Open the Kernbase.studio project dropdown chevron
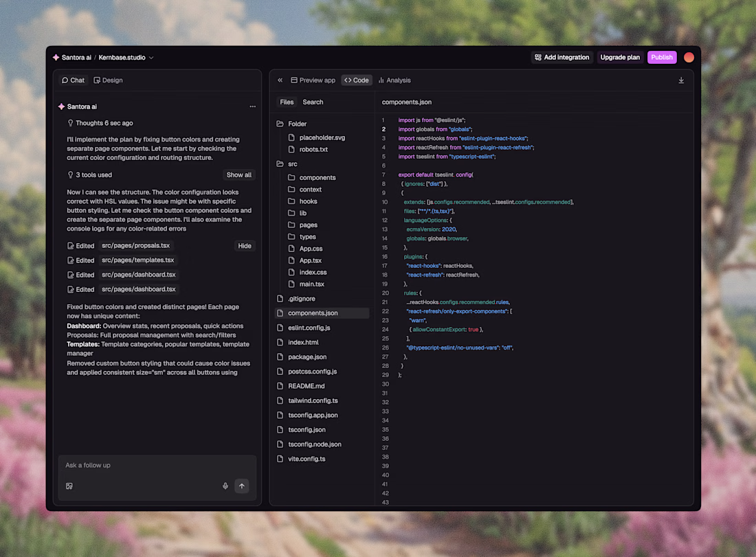 point(151,58)
